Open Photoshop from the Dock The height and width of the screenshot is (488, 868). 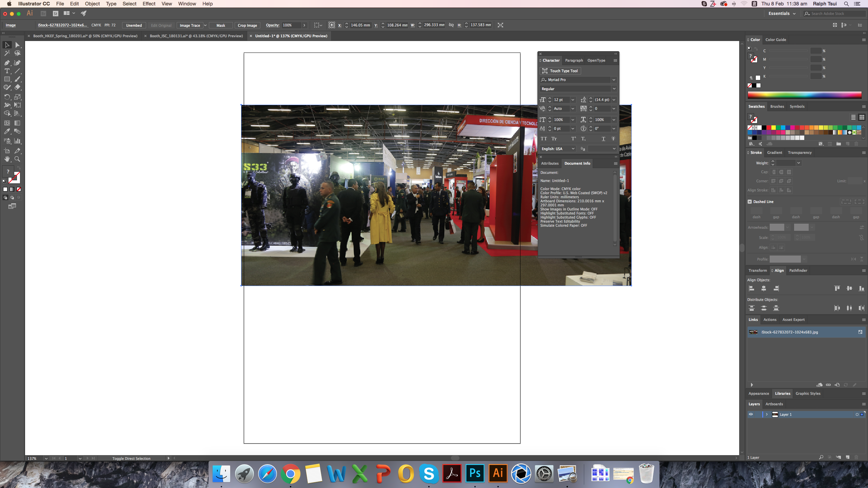pyautogui.click(x=475, y=473)
